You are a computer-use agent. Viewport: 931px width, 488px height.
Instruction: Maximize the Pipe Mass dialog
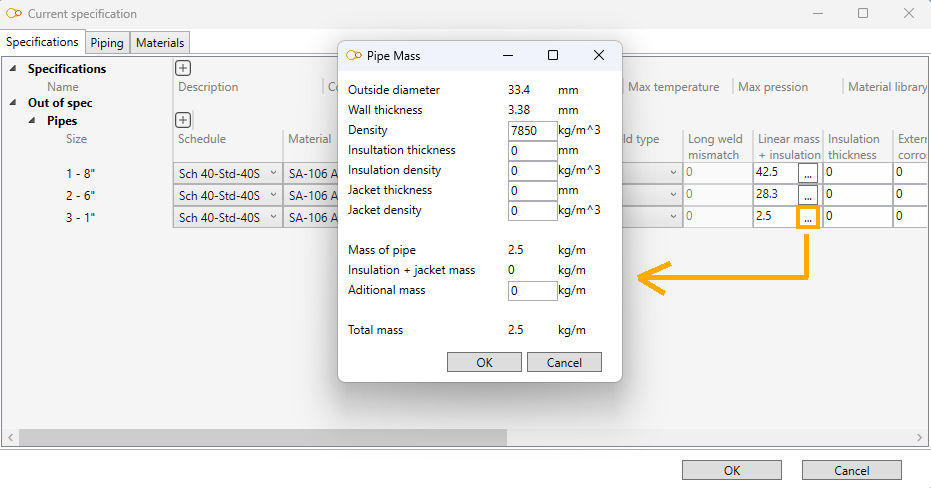553,56
